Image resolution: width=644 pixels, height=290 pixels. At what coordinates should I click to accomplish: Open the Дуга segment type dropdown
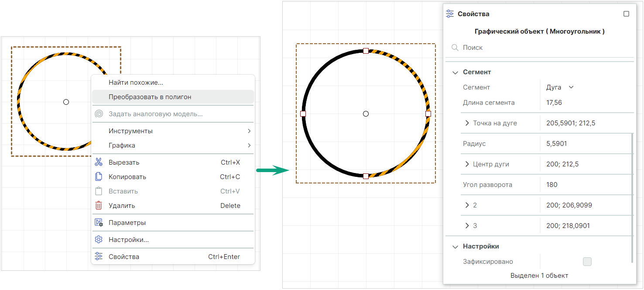[x=560, y=87]
